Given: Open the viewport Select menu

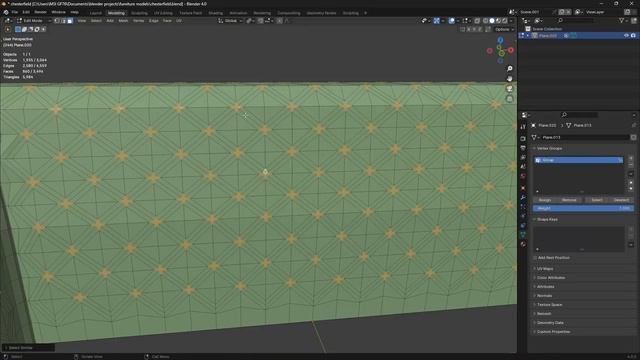Looking at the screenshot, I should [x=96, y=20].
